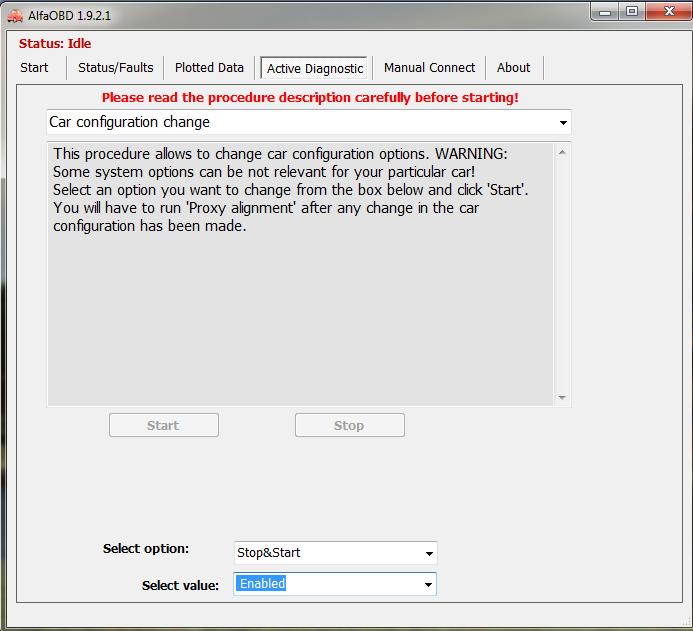693x631 pixels.
Task: Select the Active Diagnostic tab
Action: click(314, 68)
